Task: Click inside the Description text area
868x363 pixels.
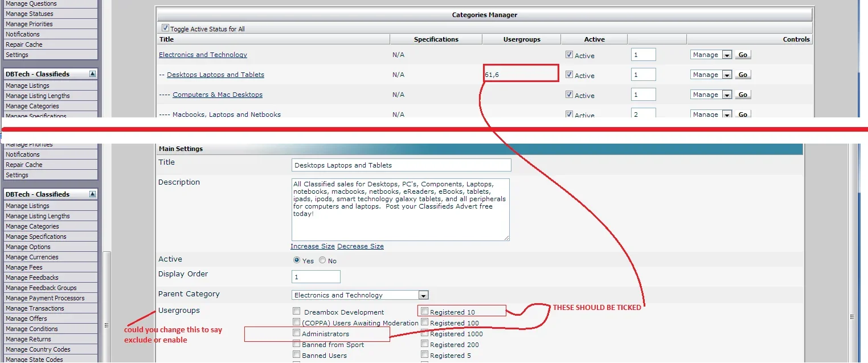Action: (400, 209)
